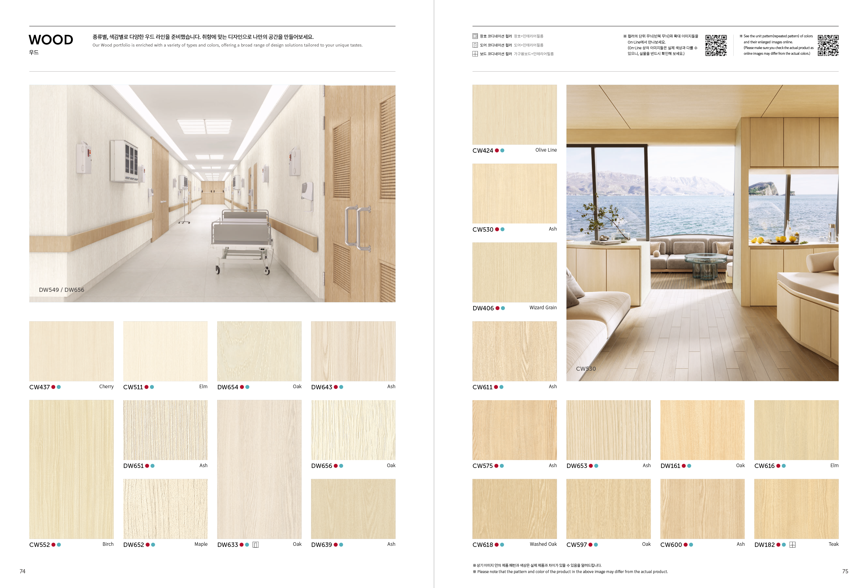Screen dimensions: 868x588
Task: Select the CW618 Washed Oak swatch
Action: tap(514, 509)
